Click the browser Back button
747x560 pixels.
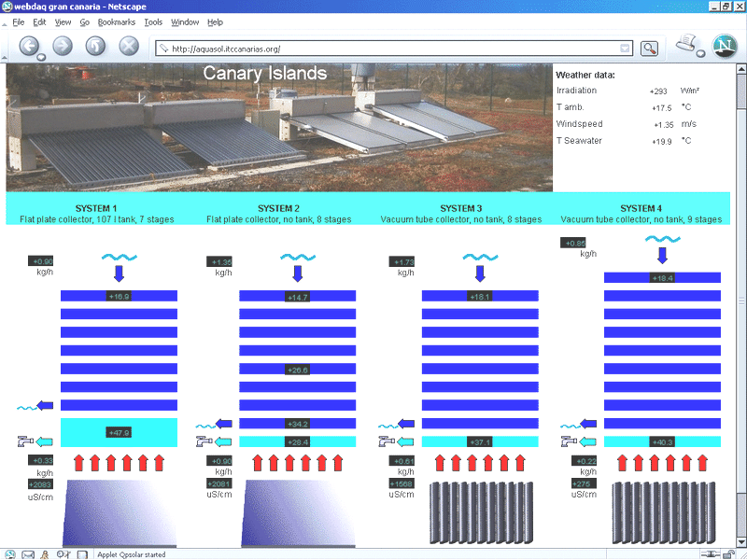pyautogui.click(x=29, y=46)
